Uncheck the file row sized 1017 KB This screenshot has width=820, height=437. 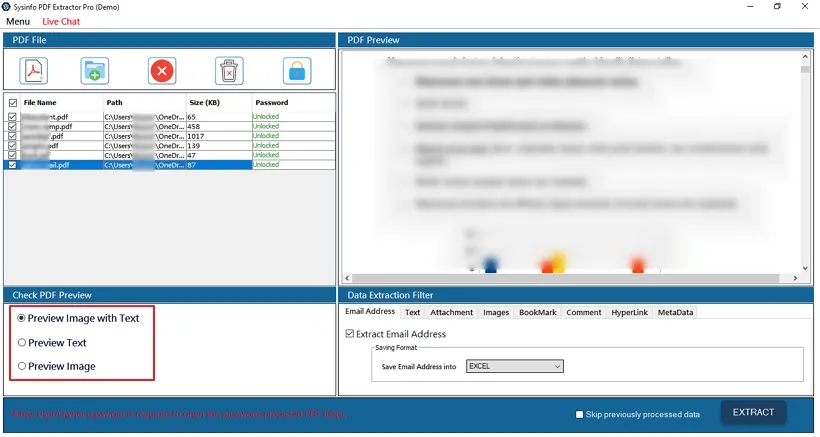[x=13, y=136]
